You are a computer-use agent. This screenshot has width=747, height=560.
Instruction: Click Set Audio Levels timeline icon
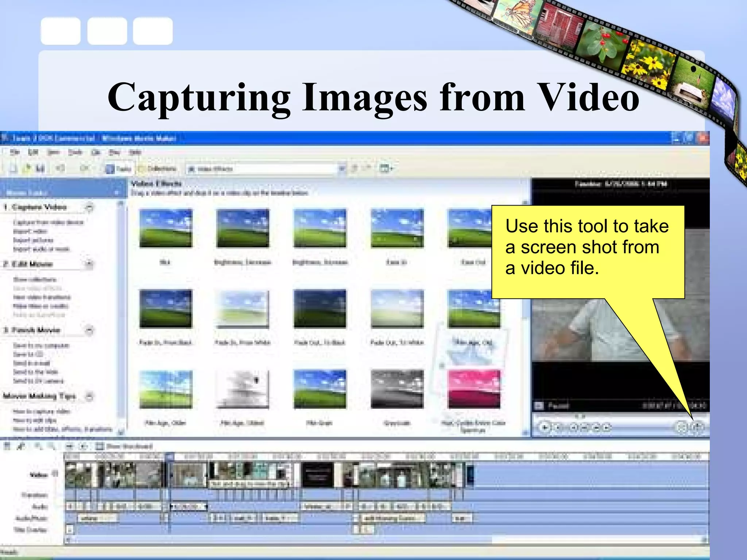[7, 446]
